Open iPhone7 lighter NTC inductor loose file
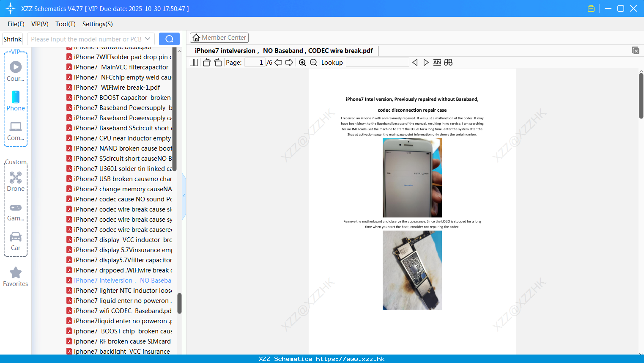This screenshot has height=363, width=644. pos(119,291)
